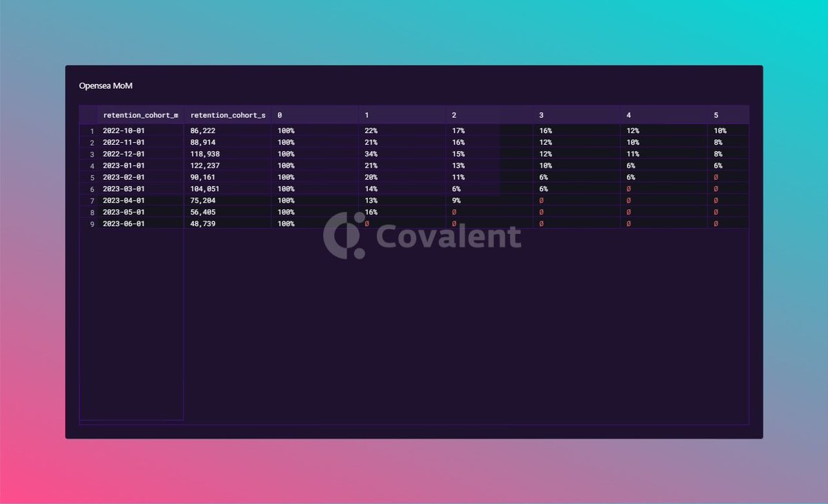Click the cohort size value 86,222

pyautogui.click(x=203, y=130)
